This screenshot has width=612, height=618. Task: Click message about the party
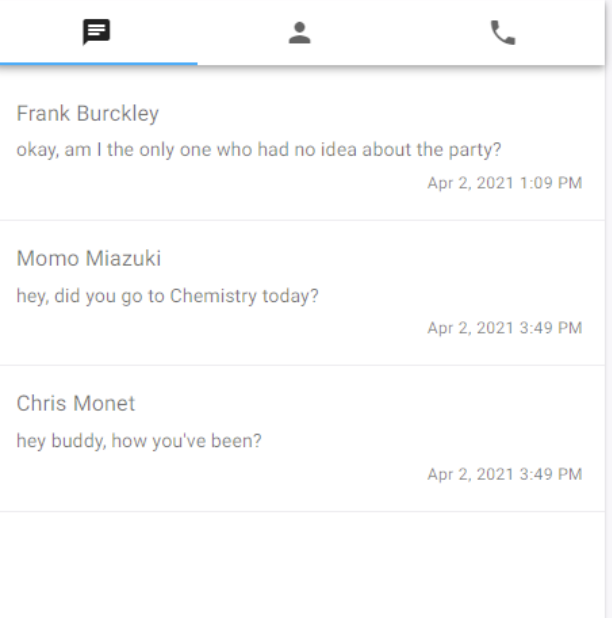(259, 150)
